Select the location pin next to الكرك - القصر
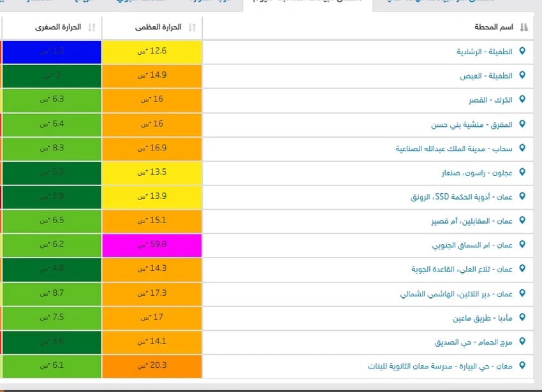This screenshot has width=542, height=392. tap(523, 100)
